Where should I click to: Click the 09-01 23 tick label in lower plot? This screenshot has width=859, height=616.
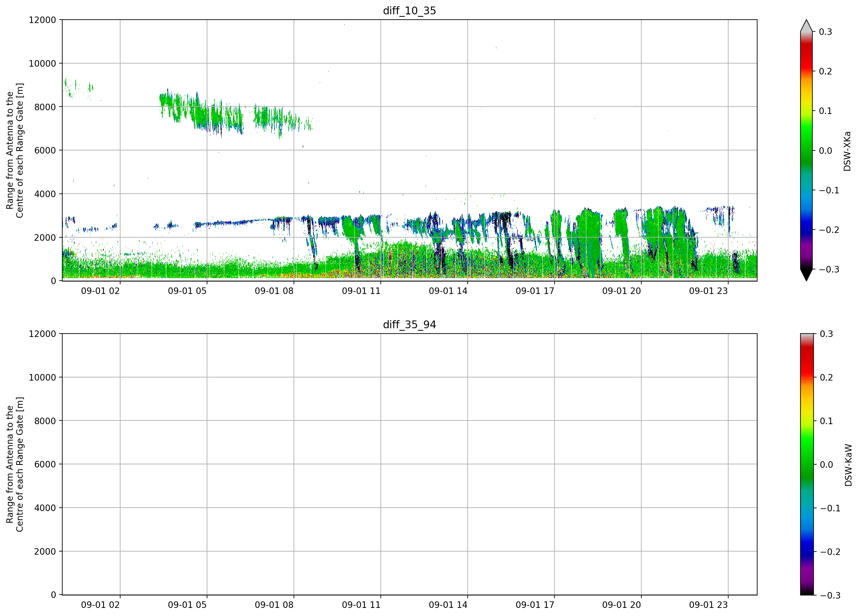pyautogui.click(x=709, y=605)
